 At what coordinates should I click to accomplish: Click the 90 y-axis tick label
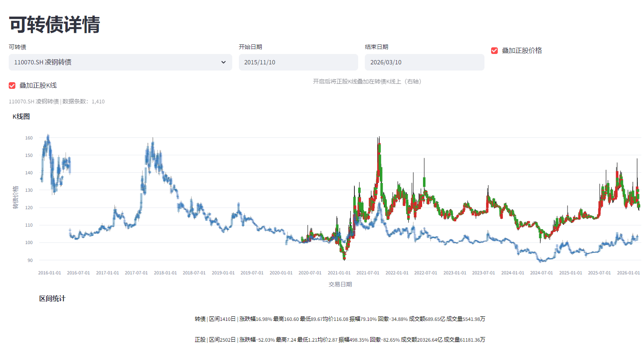coord(30,260)
